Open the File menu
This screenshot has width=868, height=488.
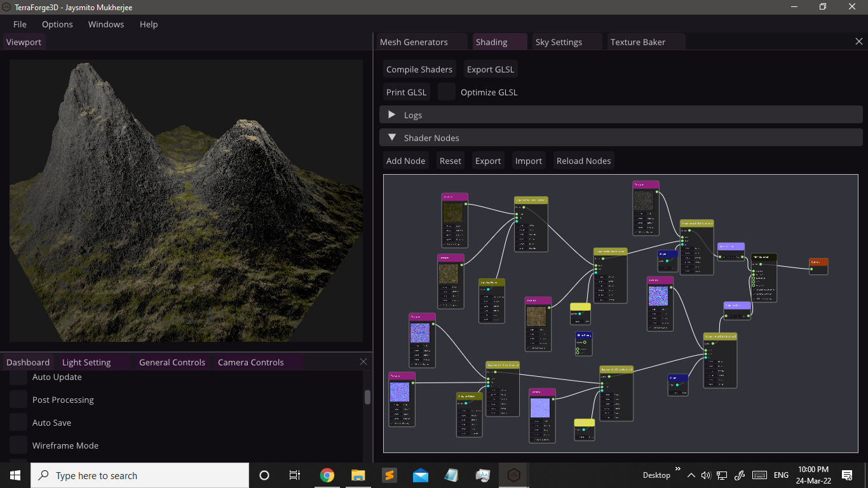(x=20, y=24)
